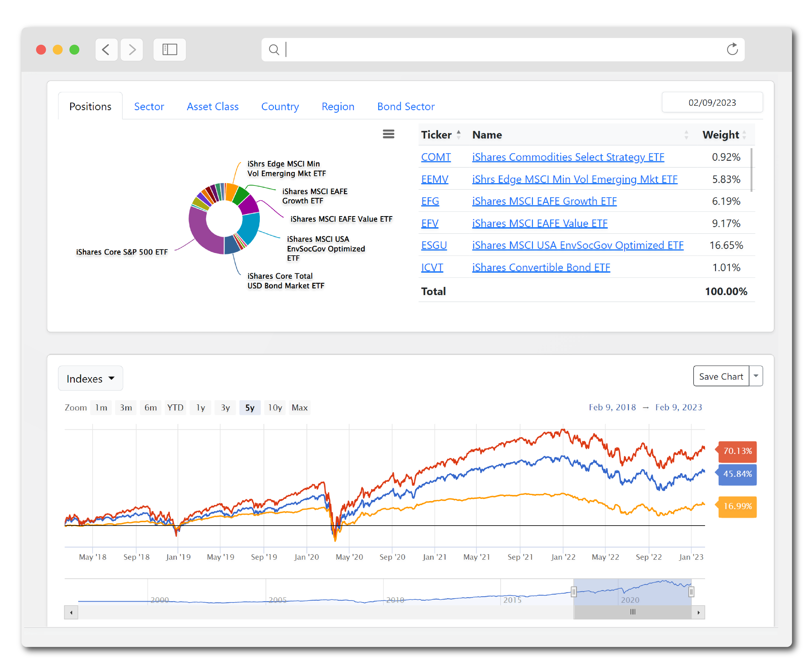
Task: Switch to the Bond Sector tab
Action: 406,106
